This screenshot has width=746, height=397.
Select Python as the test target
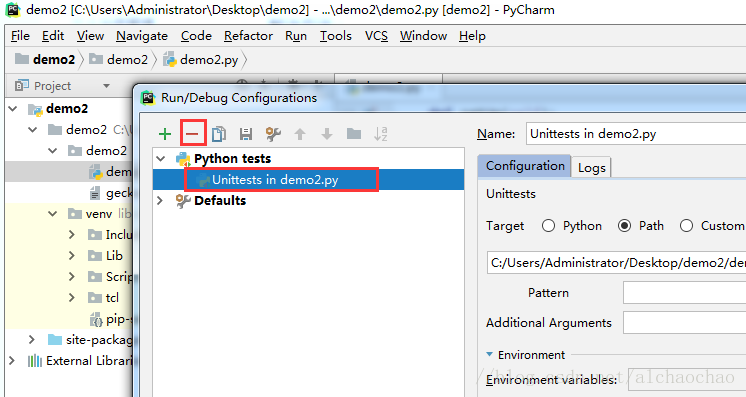click(x=549, y=226)
